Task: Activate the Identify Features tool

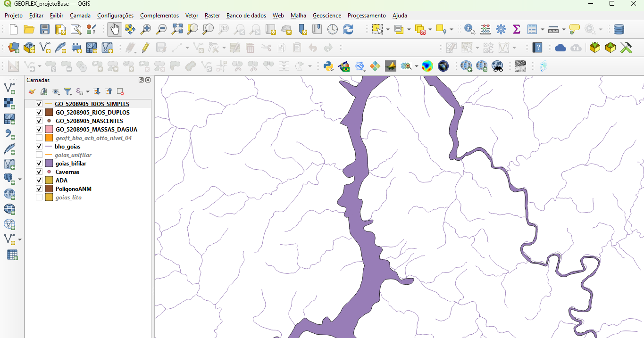Action: [x=469, y=29]
